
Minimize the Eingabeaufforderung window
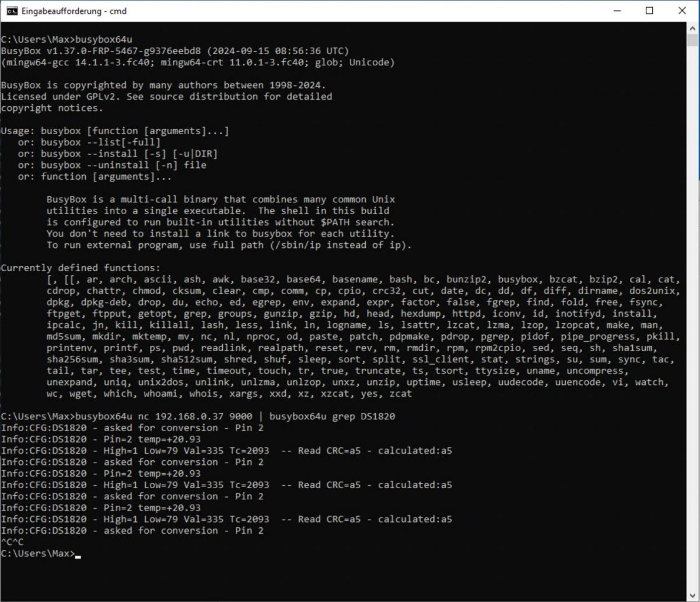click(x=617, y=10)
